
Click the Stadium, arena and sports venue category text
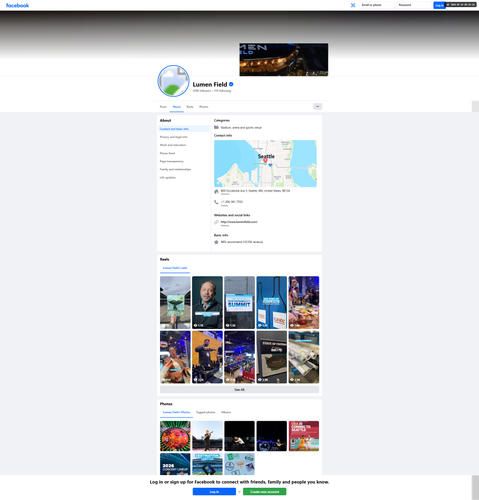241,128
